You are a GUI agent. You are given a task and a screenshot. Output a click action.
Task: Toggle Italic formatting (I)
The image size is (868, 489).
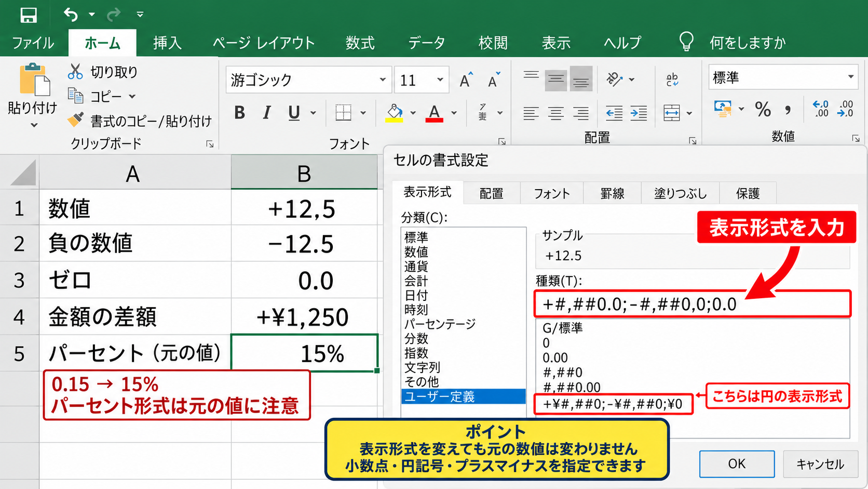click(x=267, y=112)
